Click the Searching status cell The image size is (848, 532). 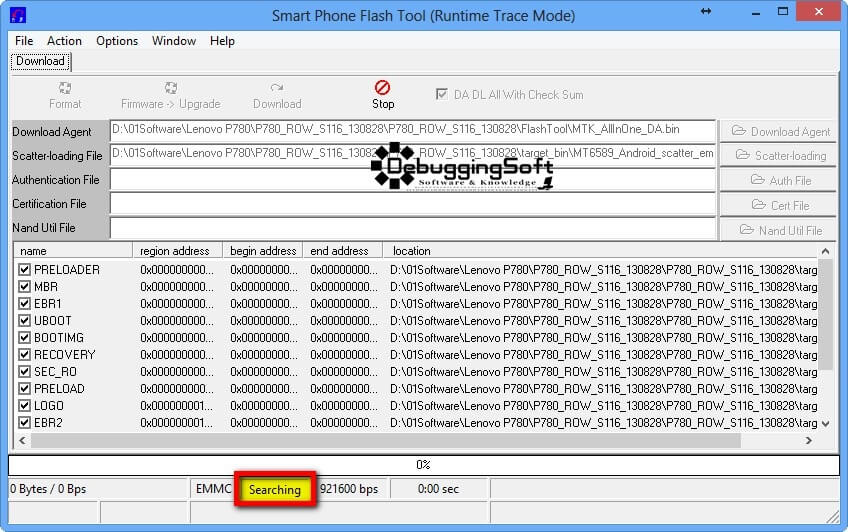(x=275, y=490)
